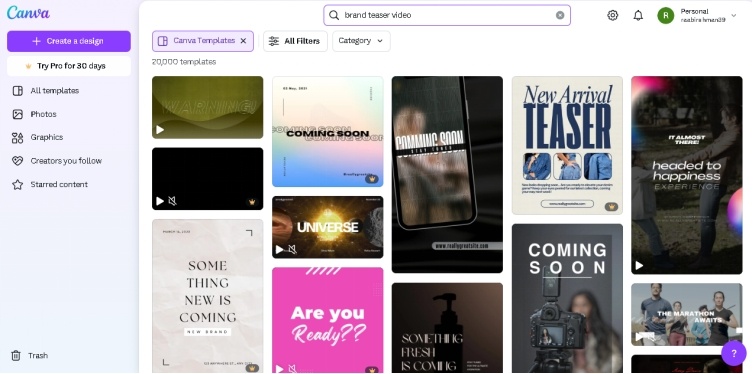Viewport: 753px width, 374px height.
Task: Remove the Canva Templates filter chip
Action: tap(243, 41)
